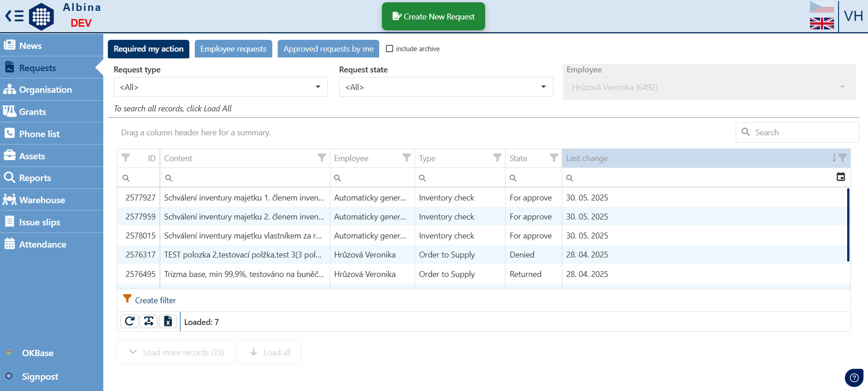The width and height of the screenshot is (868, 391).
Task: Open State column filter icon
Action: 554,158
